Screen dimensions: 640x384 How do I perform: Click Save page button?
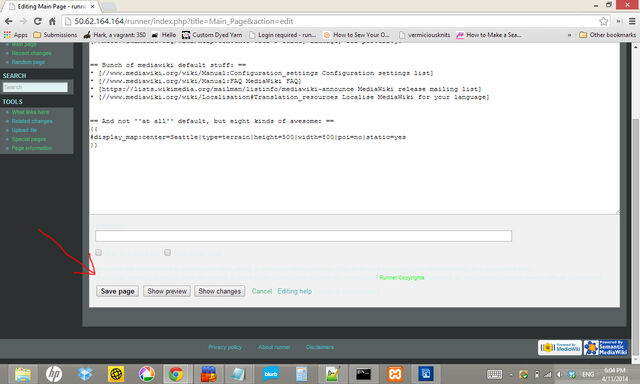point(118,291)
